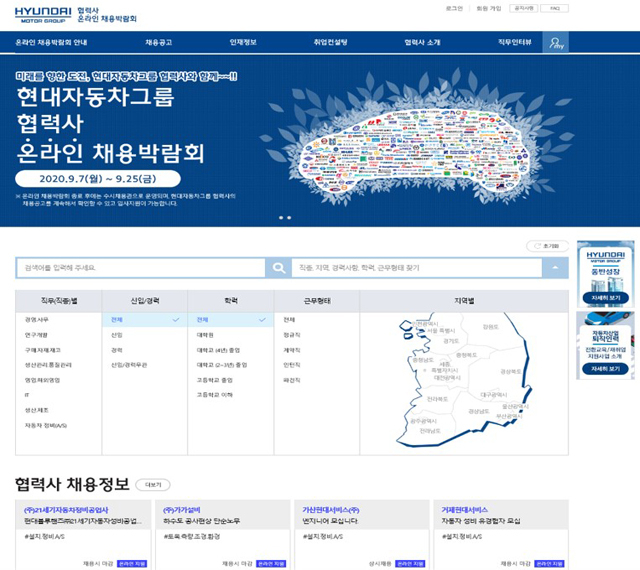Focus the keyword search input field
The height and width of the screenshot is (570, 640).
pyautogui.click(x=141, y=268)
